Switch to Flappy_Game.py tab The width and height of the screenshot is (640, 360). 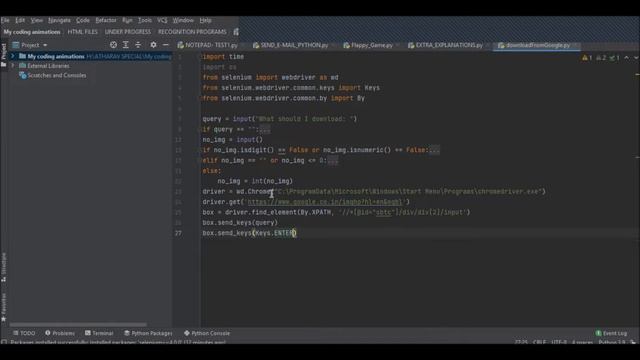(x=371, y=45)
